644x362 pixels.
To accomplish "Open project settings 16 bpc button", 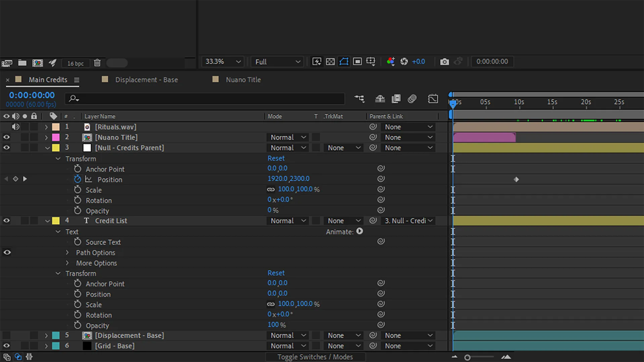I will click(75, 63).
